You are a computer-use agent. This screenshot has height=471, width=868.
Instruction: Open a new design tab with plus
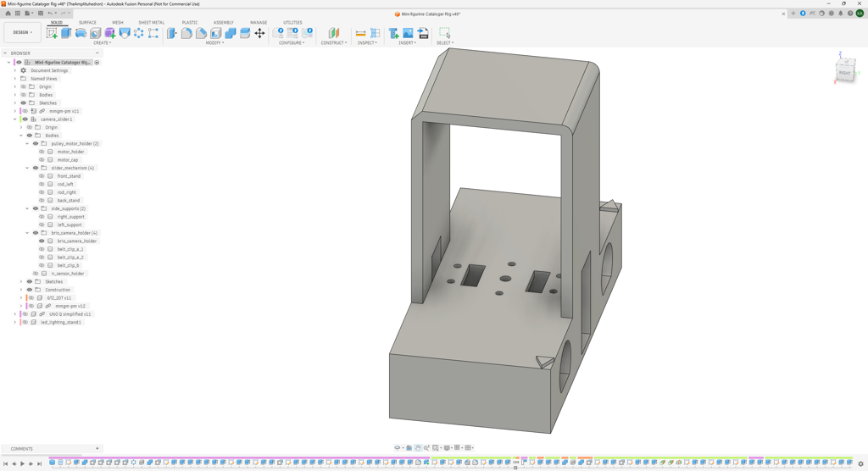tap(793, 14)
